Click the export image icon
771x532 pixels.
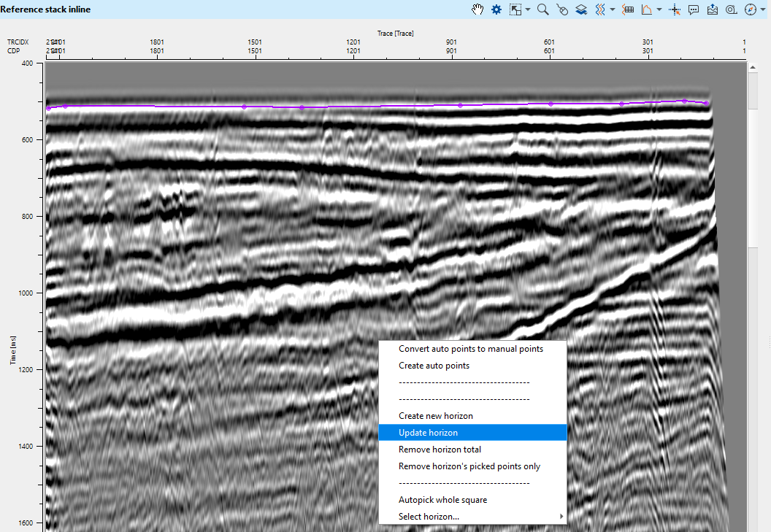coord(712,9)
